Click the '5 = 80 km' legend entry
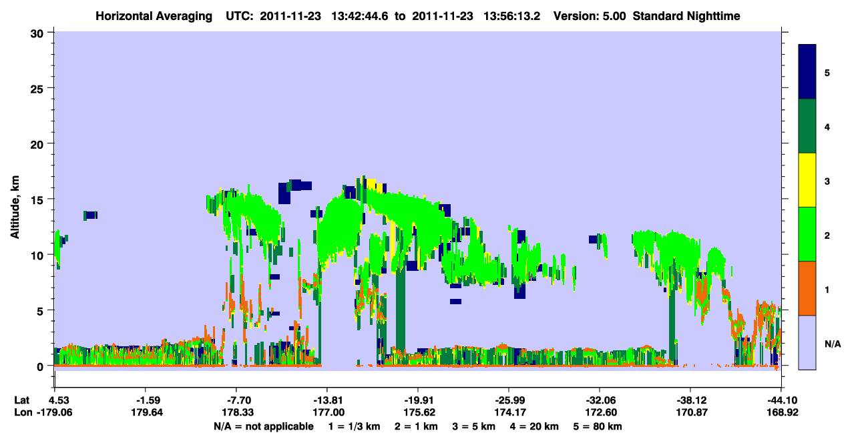868x445 pixels. pos(598,426)
